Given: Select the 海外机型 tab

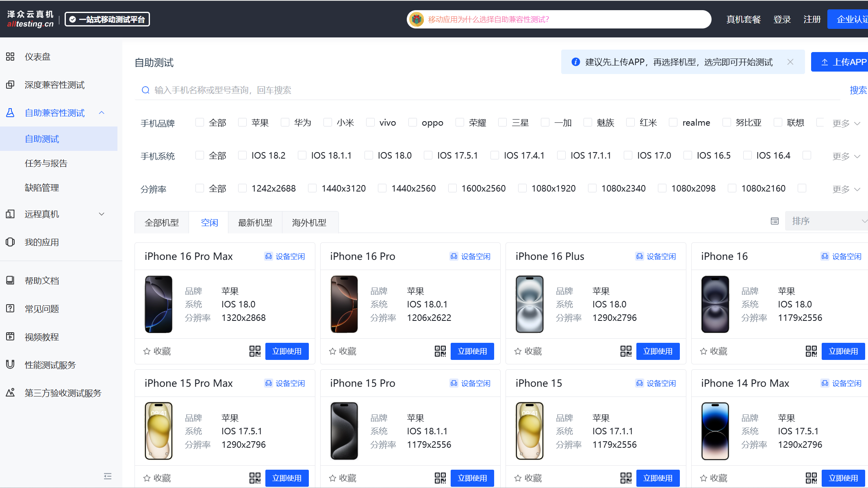Looking at the screenshot, I should (309, 223).
